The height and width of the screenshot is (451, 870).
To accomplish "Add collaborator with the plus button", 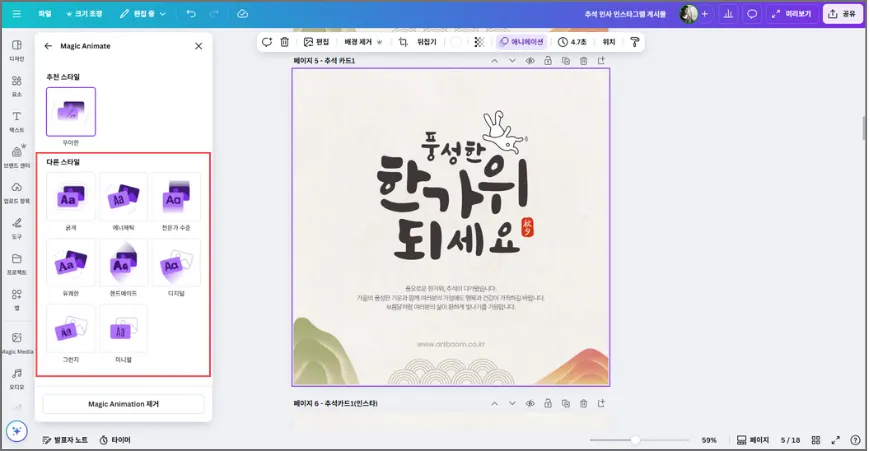I will [705, 14].
